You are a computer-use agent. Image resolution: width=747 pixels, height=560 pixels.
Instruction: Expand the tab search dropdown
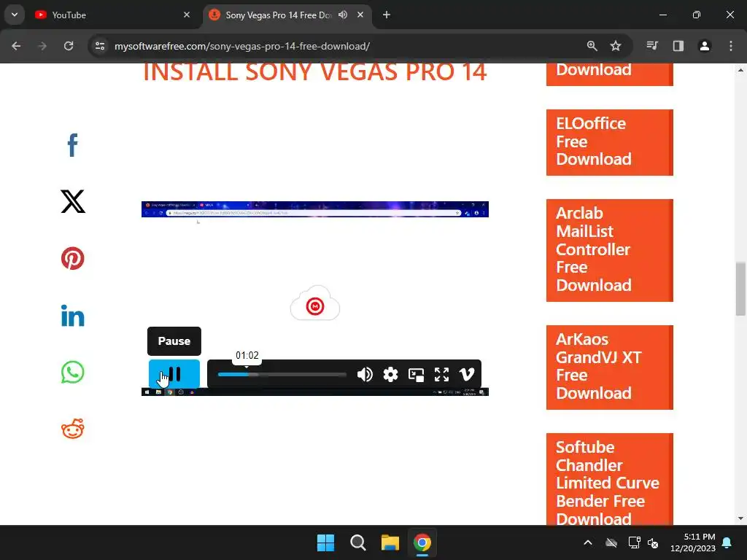pyautogui.click(x=15, y=15)
